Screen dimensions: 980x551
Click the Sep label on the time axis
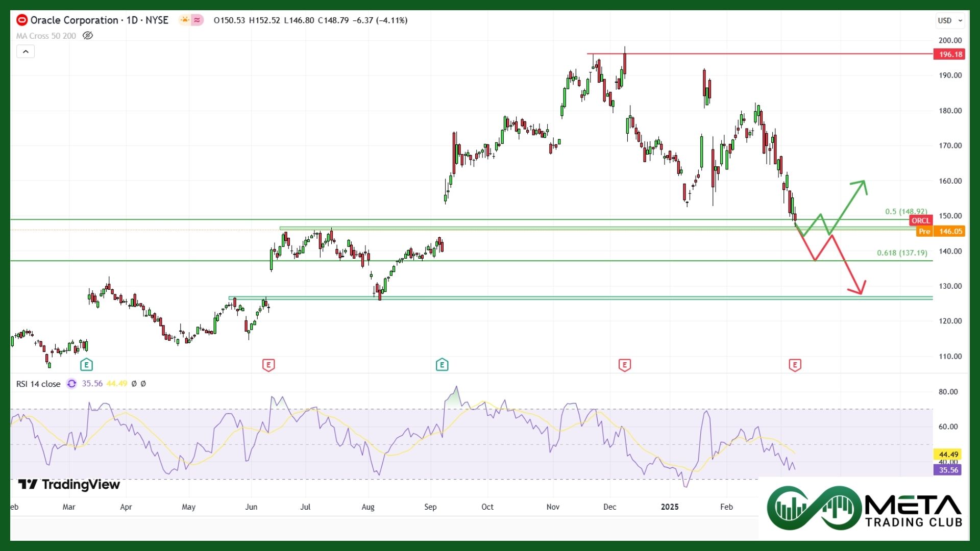[x=430, y=507]
